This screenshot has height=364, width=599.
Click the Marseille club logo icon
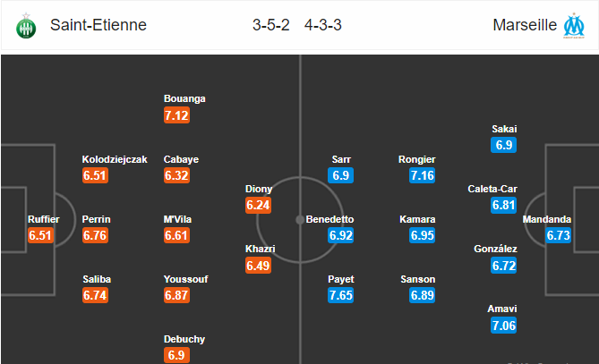click(x=574, y=26)
